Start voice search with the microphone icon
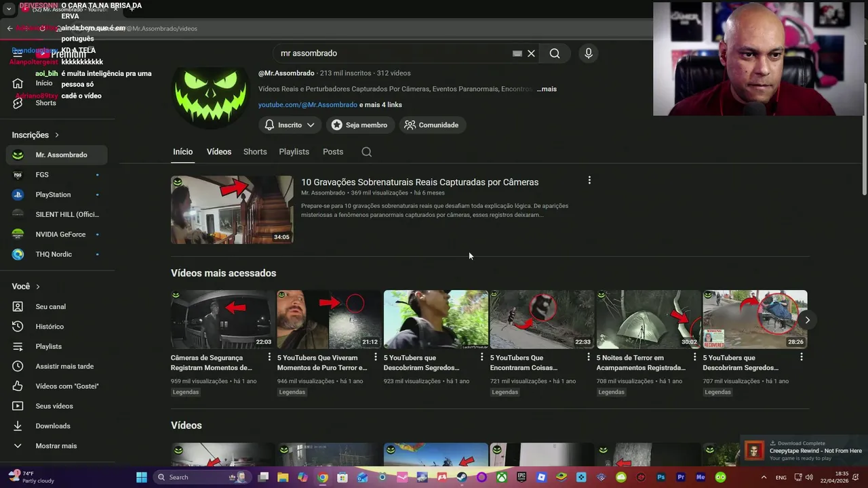Screen dimensions: 868x488 588,54
